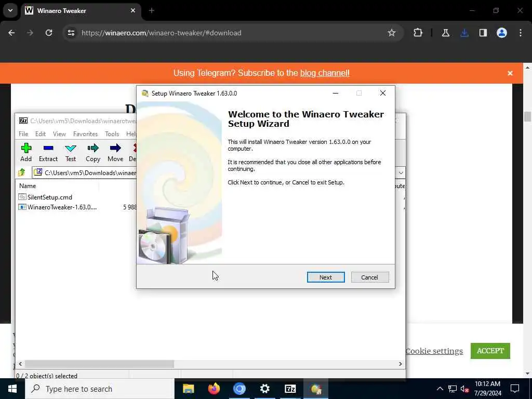The height and width of the screenshot is (399, 532).
Task: Select the Winaero Tweaker browser tab
Action: [81, 10]
